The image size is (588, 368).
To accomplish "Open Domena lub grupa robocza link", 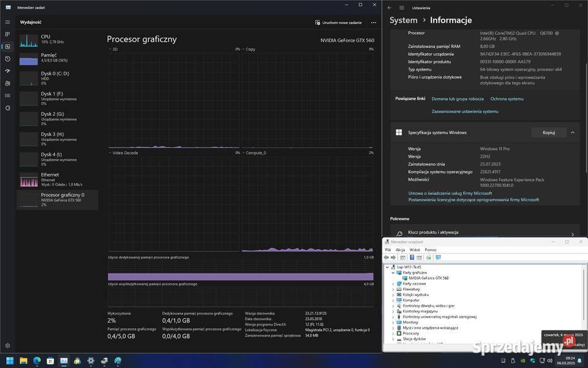I will 458,99.
